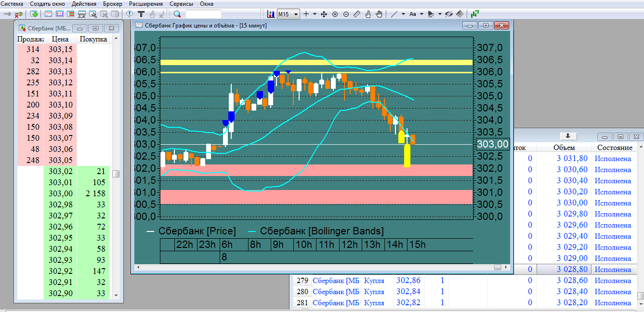Click the chart horizontal scrollbar left arrow

(x=137, y=267)
